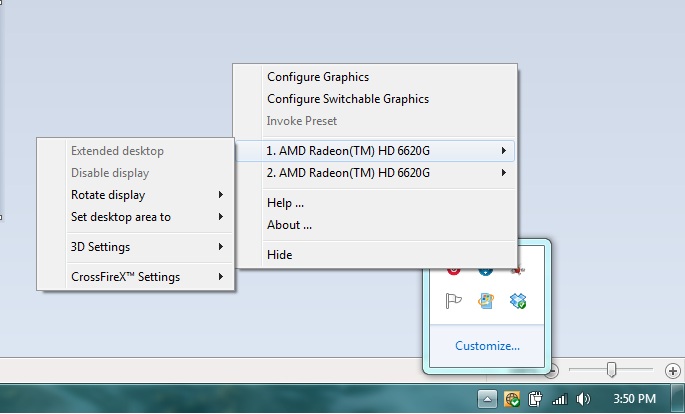The height and width of the screenshot is (414, 685).
Task: Click the 3:50 PM clock
Action: [x=634, y=399]
